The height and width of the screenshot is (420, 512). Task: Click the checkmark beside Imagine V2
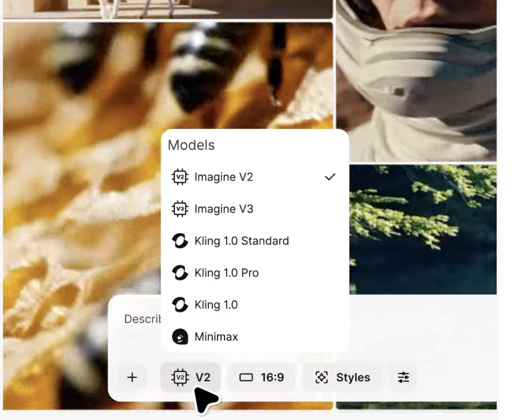point(330,177)
